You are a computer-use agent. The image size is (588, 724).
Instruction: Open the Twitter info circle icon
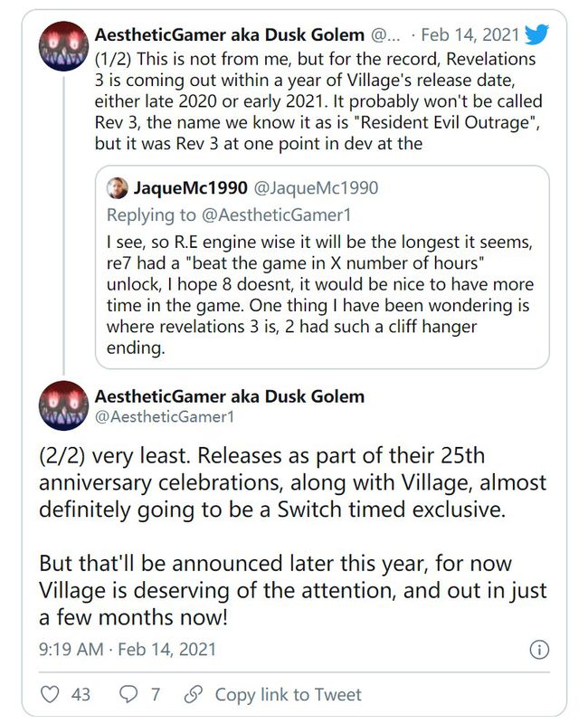[537, 649]
